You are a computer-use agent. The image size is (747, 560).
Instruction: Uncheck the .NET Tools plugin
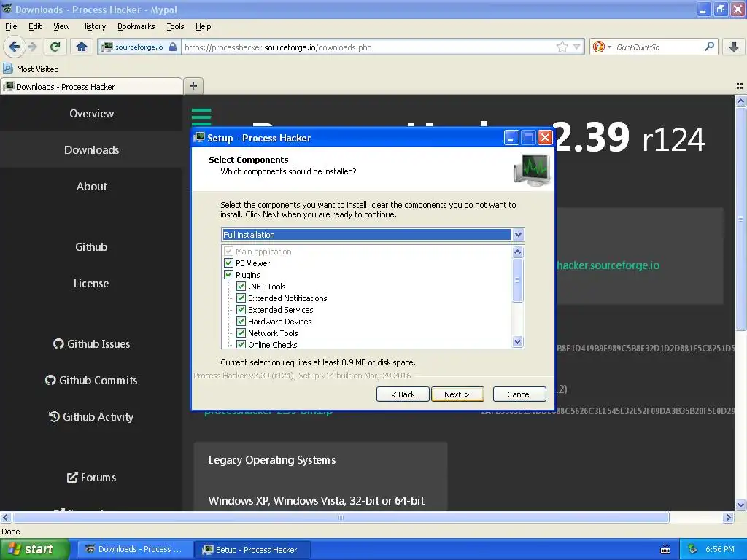[241, 287]
